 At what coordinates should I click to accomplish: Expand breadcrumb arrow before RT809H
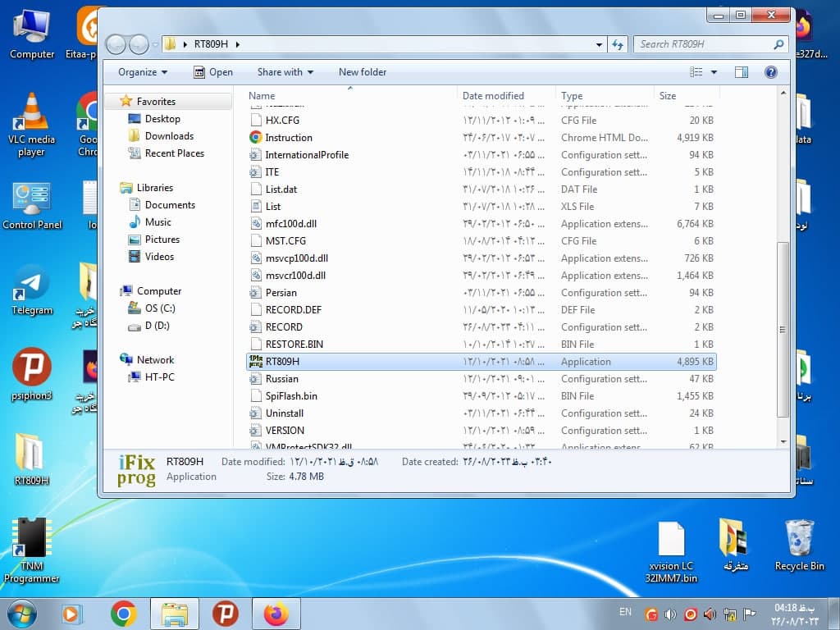pos(185,44)
